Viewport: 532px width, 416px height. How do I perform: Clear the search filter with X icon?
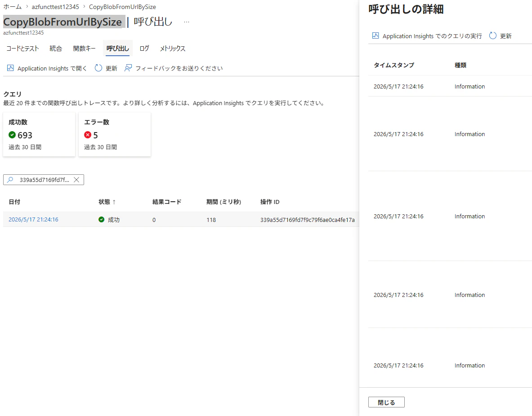[77, 180]
